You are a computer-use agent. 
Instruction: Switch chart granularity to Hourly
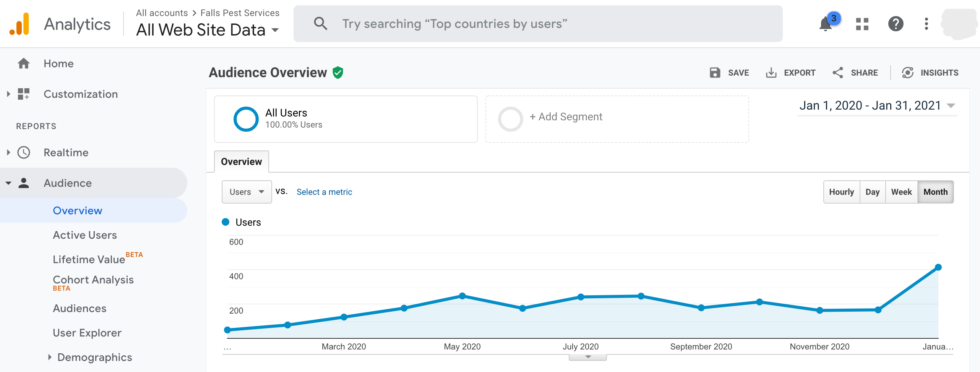(841, 192)
